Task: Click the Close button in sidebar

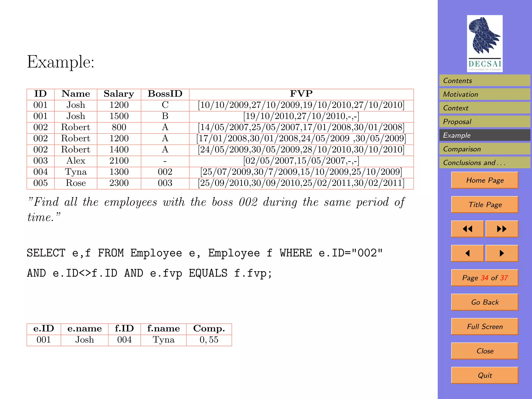Action: tap(485, 351)
